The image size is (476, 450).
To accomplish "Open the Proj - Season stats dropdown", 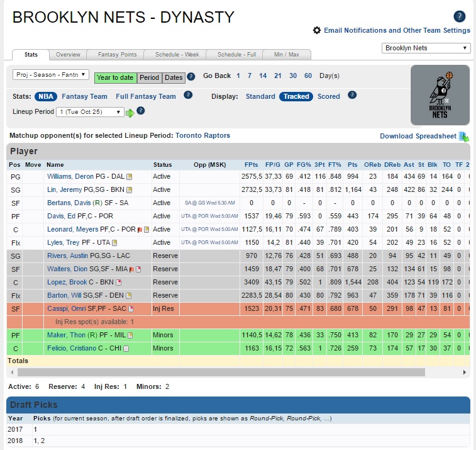I will pos(51,75).
